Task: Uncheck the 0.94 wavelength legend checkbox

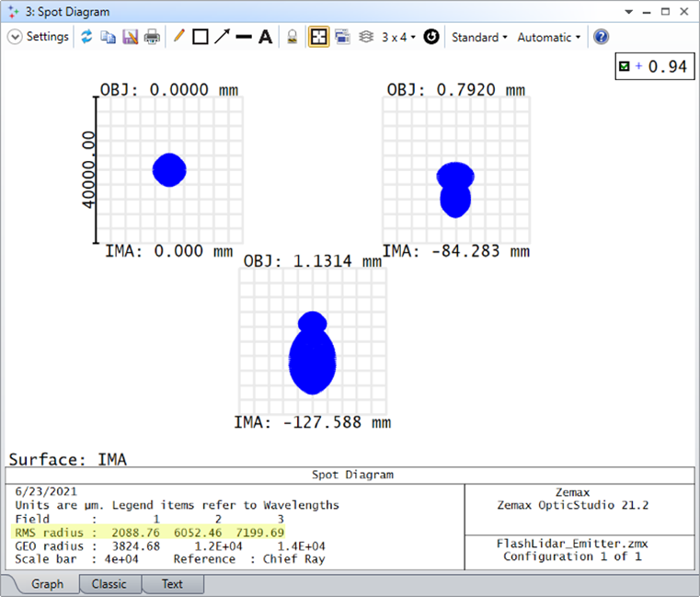Action: click(625, 66)
